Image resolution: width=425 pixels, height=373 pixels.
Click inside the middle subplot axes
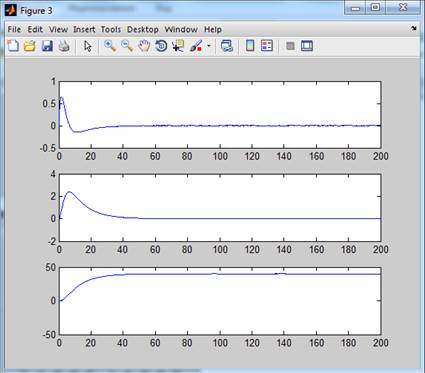(x=220, y=208)
